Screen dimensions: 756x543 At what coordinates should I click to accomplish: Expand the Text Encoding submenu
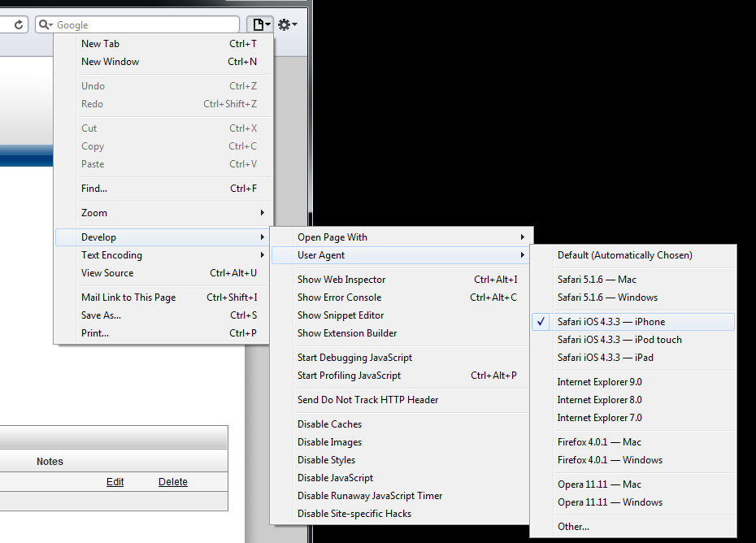click(x=163, y=255)
